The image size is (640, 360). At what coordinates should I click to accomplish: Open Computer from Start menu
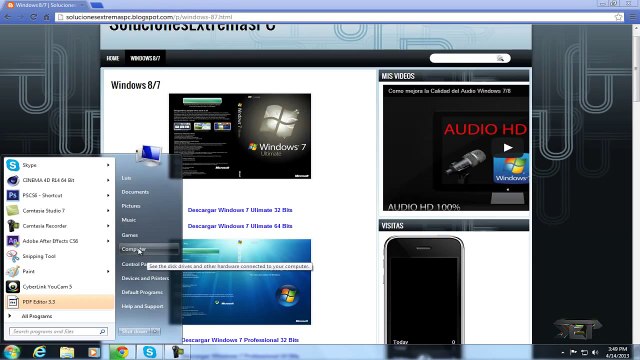[x=149, y=249]
